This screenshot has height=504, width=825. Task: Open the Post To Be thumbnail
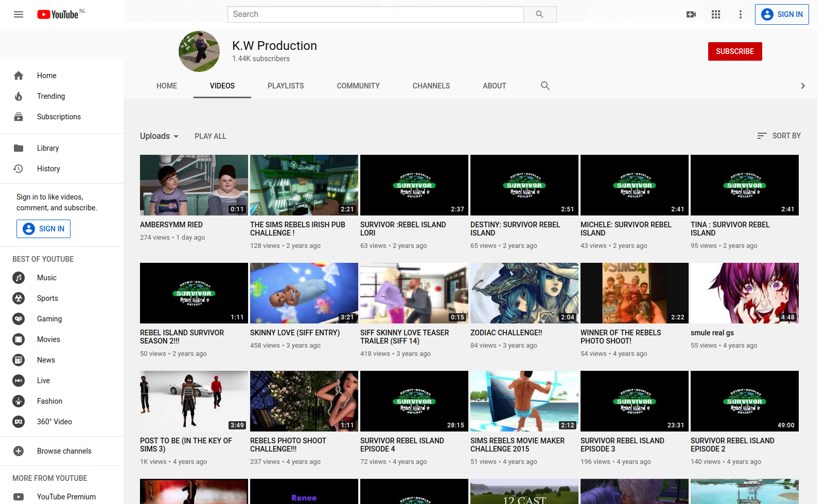pyautogui.click(x=194, y=401)
